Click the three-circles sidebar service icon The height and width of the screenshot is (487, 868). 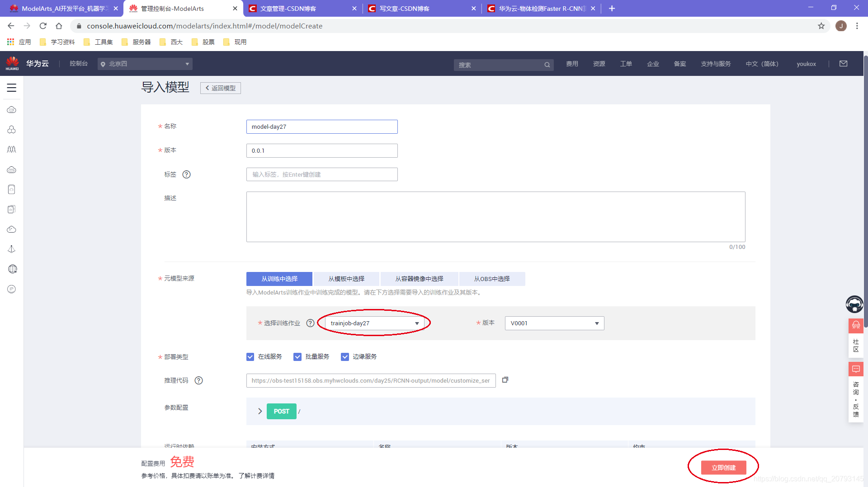(x=12, y=130)
